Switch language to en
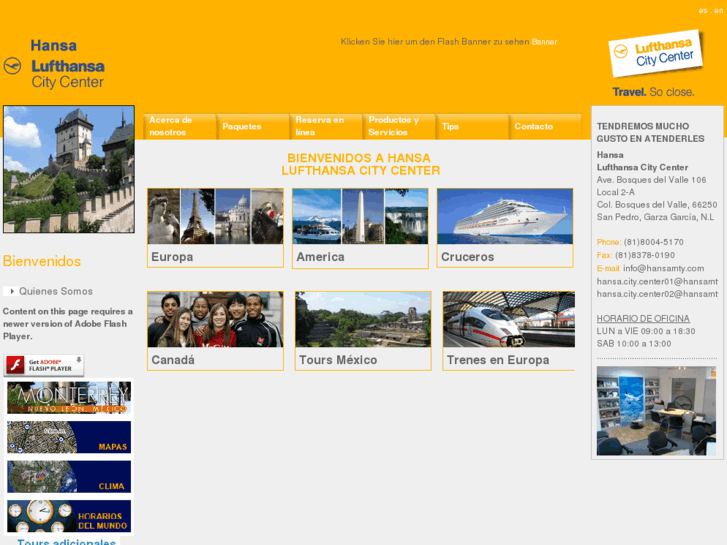 pos(718,11)
